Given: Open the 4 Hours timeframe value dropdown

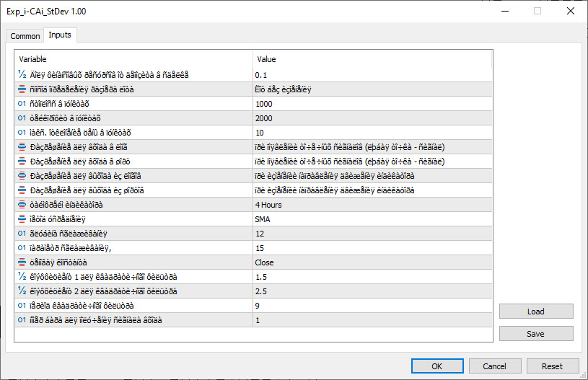Looking at the screenshot, I should pos(372,205).
